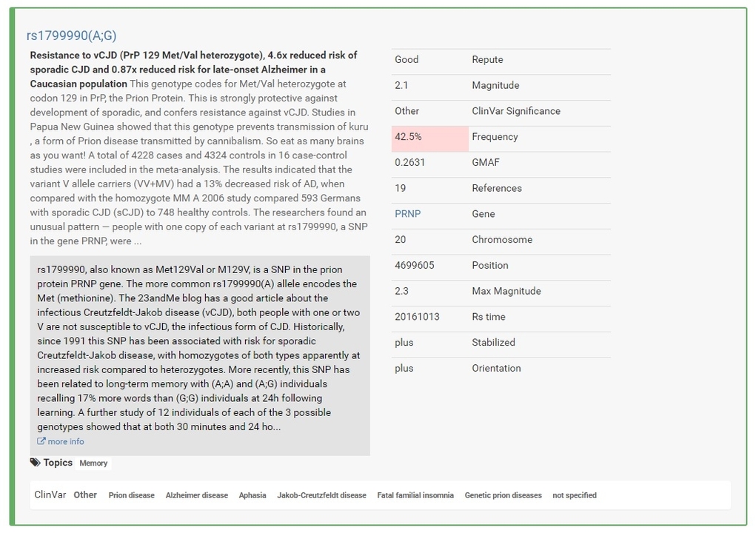
Task: Click the 'Frequency' label
Action: point(495,137)
